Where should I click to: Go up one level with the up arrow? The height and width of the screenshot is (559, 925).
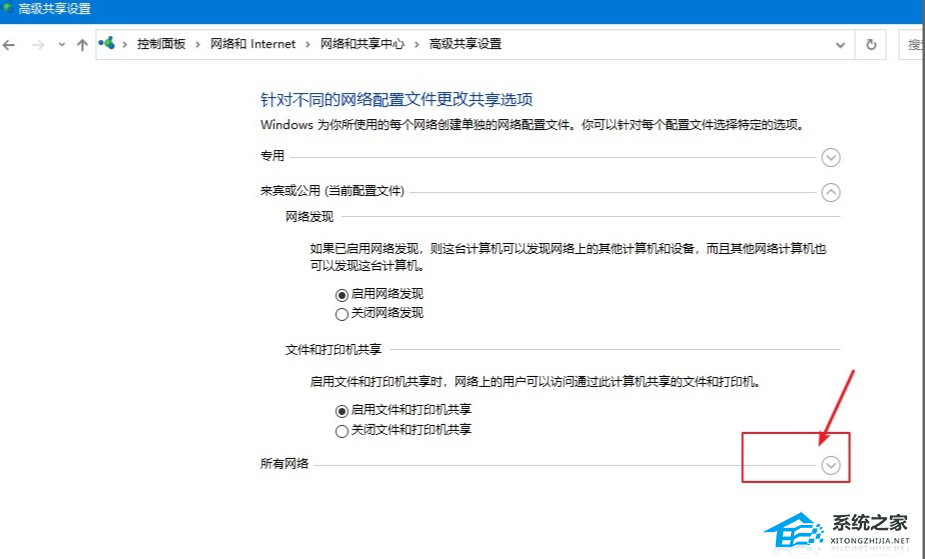pos(82,44)
